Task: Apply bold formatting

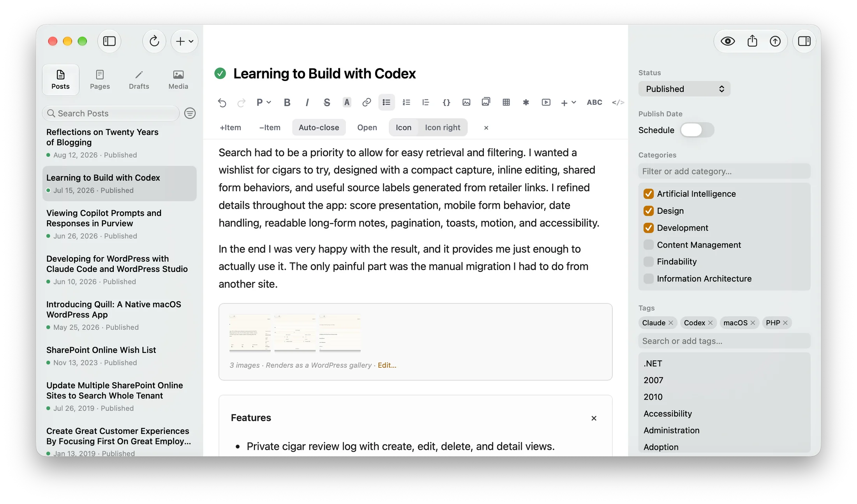Action: [287, 102]
